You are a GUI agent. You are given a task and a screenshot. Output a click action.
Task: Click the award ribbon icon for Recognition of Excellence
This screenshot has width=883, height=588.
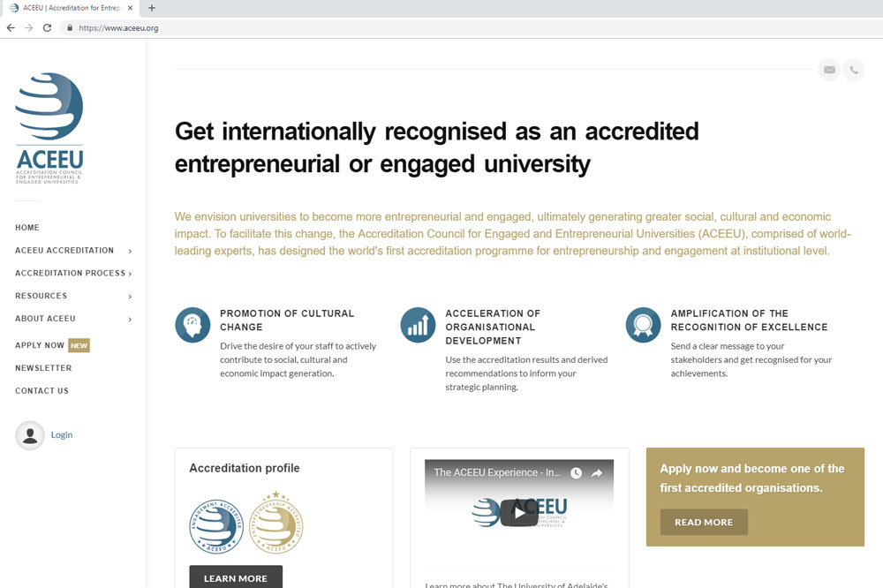coord(643,325)
